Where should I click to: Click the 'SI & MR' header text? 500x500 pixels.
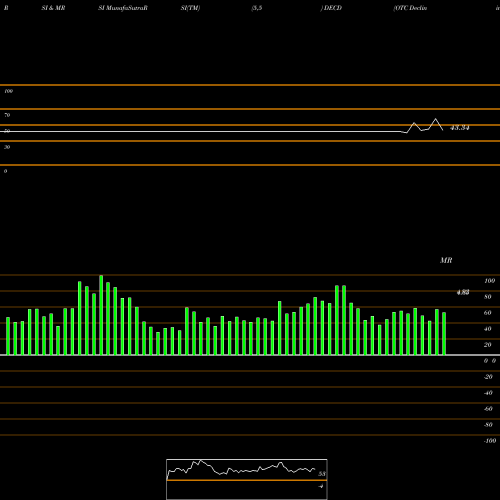pos(53,8)
